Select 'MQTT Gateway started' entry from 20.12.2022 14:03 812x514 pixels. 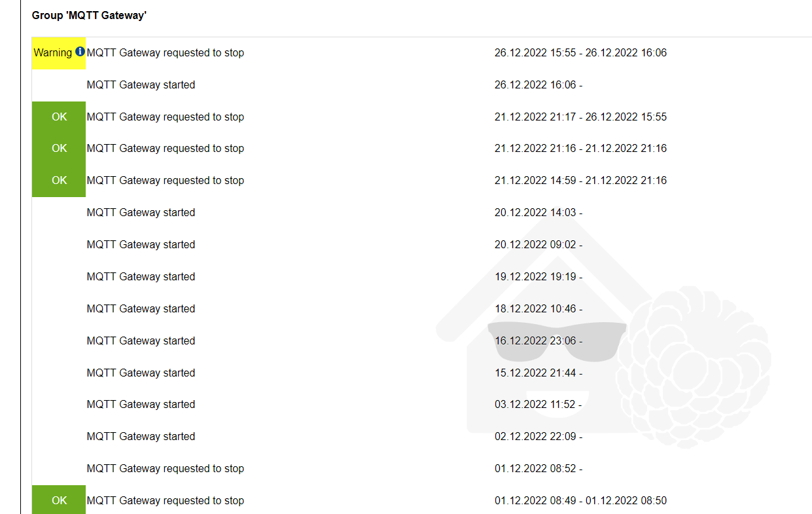click(x=141, y=213)
